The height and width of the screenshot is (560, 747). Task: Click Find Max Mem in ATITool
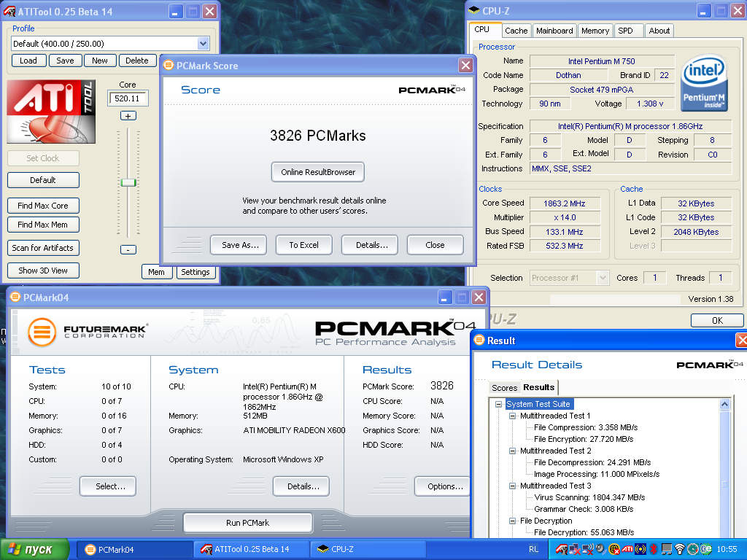coord(43,225)
